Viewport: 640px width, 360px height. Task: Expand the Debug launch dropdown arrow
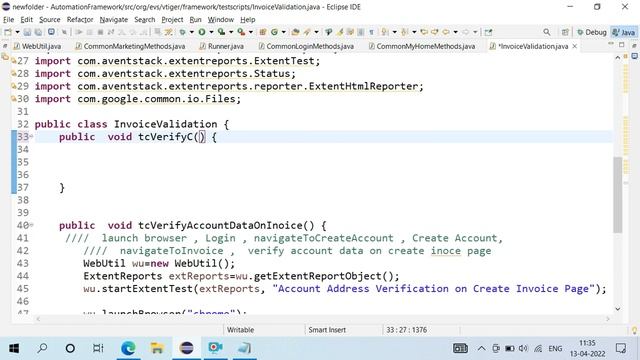[191, 32]
